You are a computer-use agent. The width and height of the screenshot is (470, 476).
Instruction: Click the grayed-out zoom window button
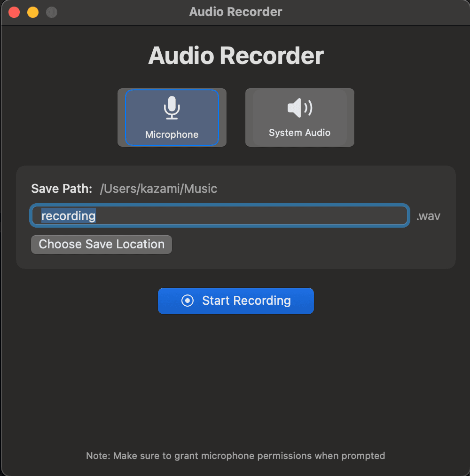[52, 12]
